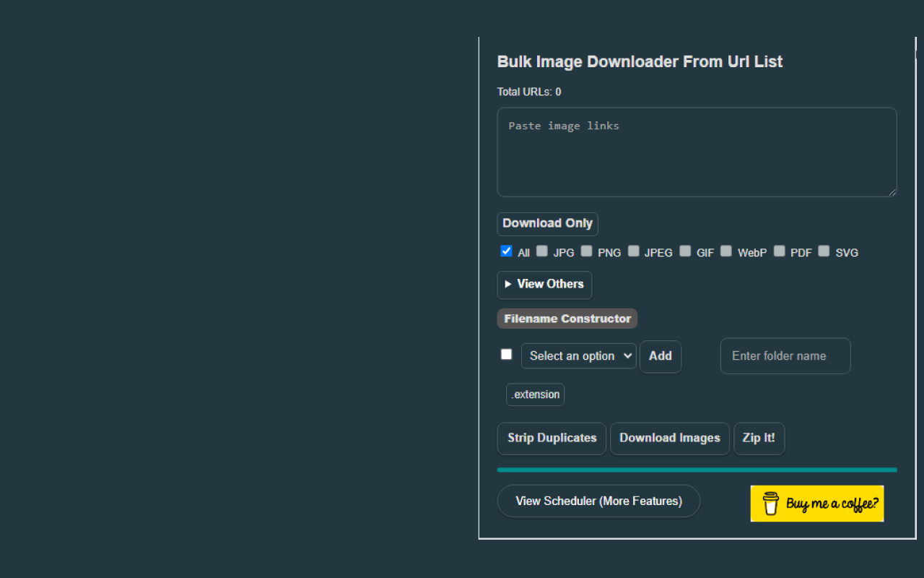Enable GIF downloads checkbox
Screen dimensions: 924x578
685,251
